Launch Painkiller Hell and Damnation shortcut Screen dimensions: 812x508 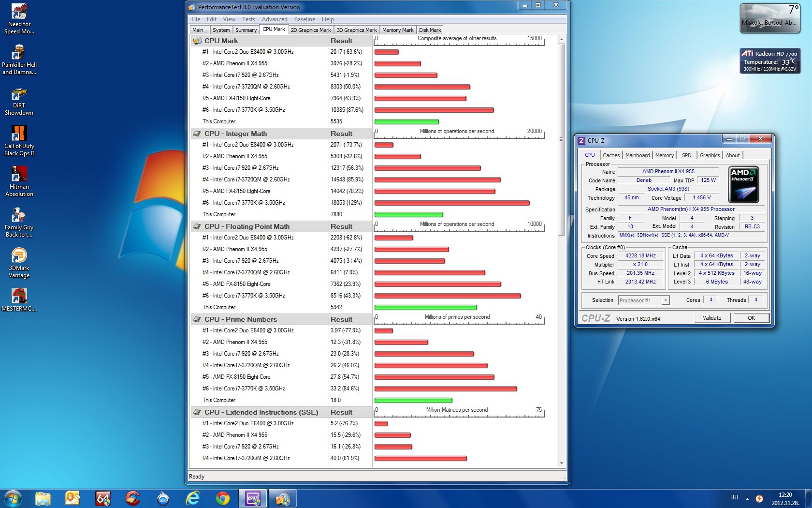19,60
